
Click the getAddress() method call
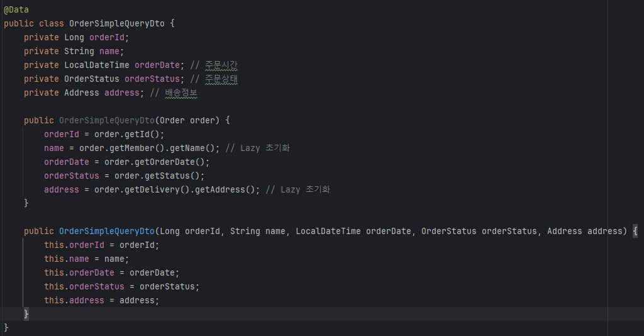tap(225, 190)
